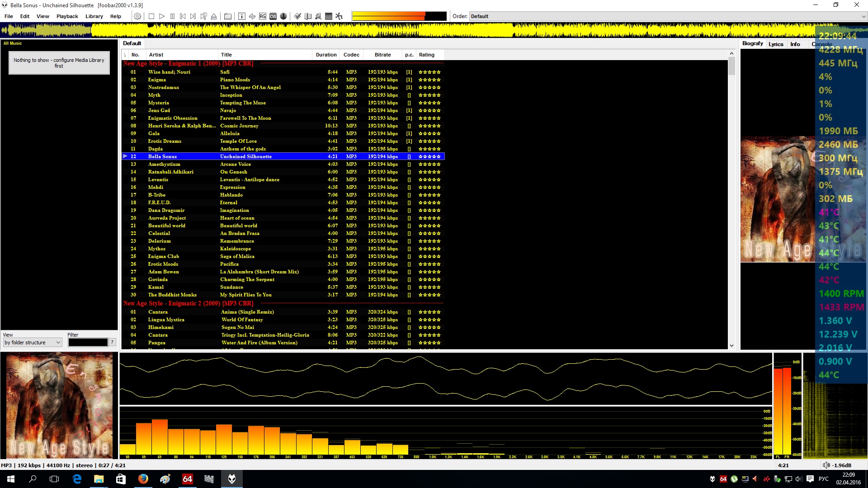Click the random playback icon
The width and height of the screenshot is (868, 488).
click(203, 16)
